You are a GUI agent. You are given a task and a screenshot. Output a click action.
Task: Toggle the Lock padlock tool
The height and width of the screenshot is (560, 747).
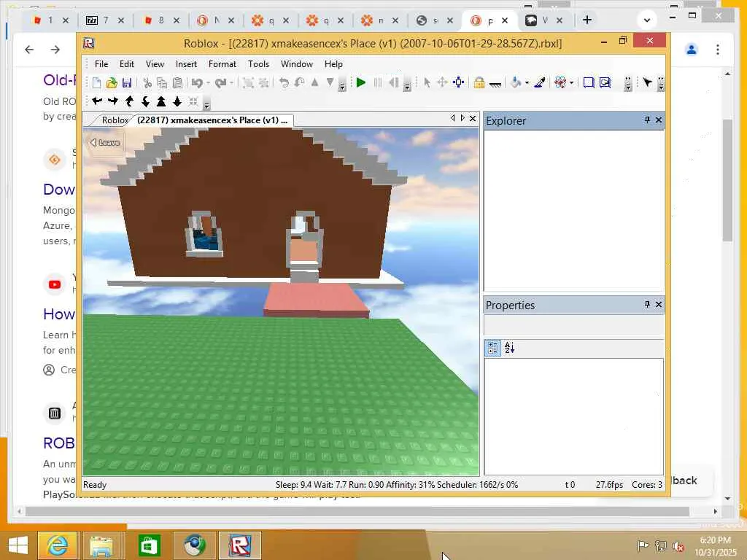coord(479,83)
